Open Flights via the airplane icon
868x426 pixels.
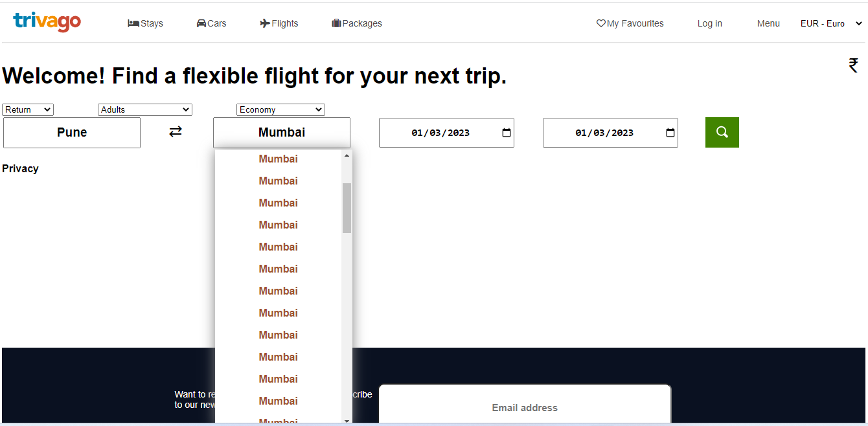[x=266, y=23]
